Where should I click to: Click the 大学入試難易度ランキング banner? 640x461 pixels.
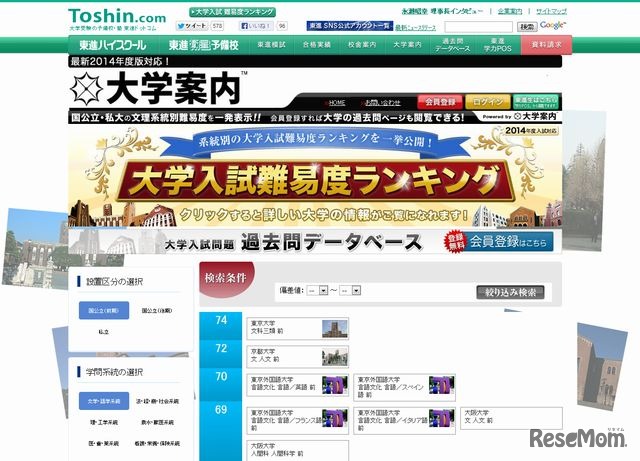click(x=315, y=178)
